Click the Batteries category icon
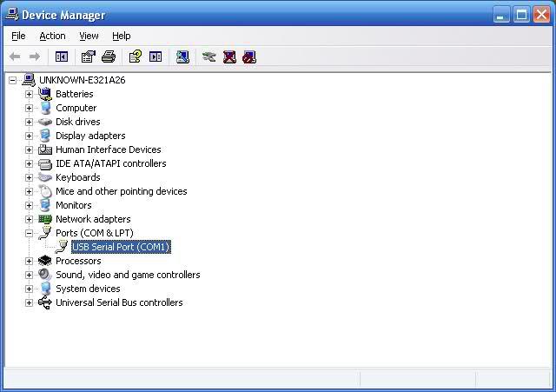The image size is (556, 392). [45, 94]
